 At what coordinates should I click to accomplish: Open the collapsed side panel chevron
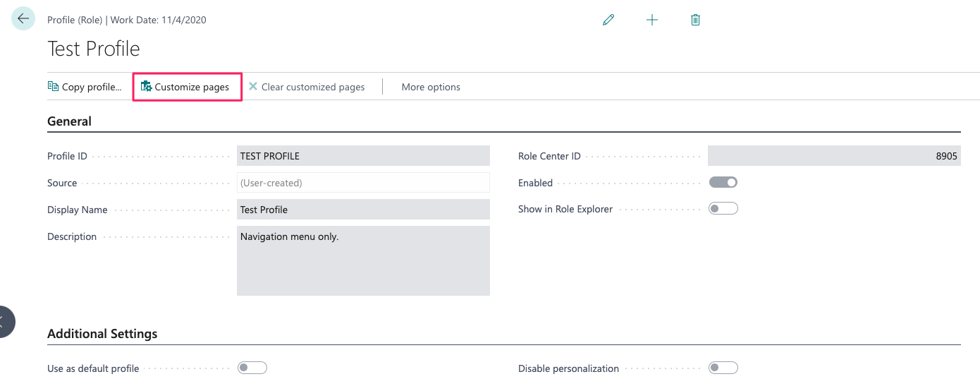(3, 321)
